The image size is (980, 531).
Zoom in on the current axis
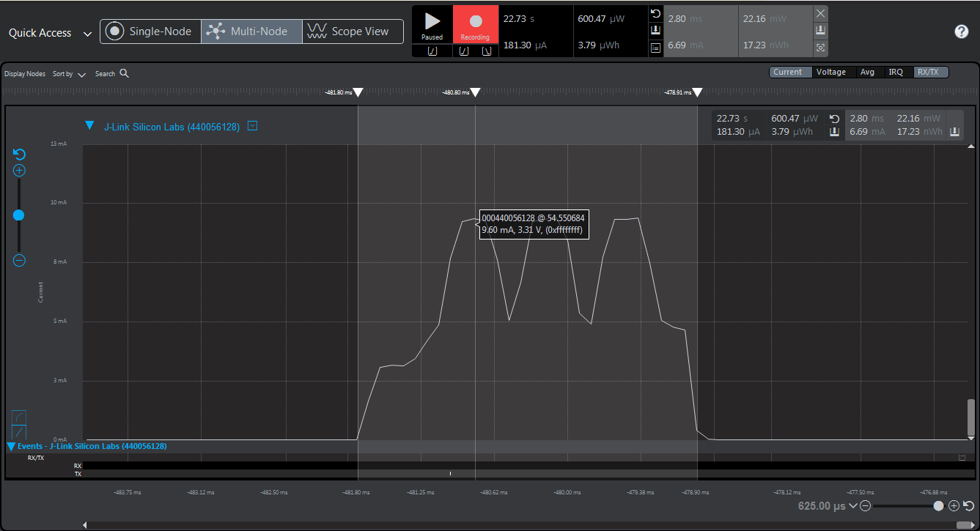tap(20, 171)
